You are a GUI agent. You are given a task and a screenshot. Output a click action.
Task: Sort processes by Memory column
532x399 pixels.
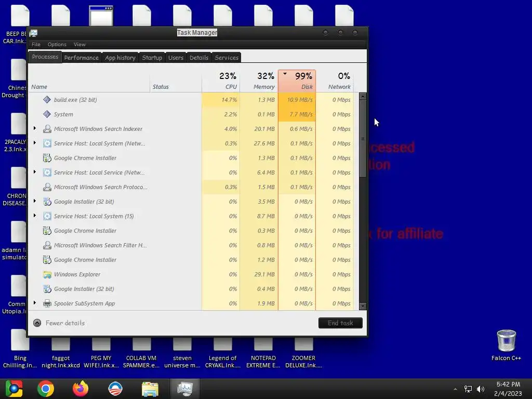[259, 81]
